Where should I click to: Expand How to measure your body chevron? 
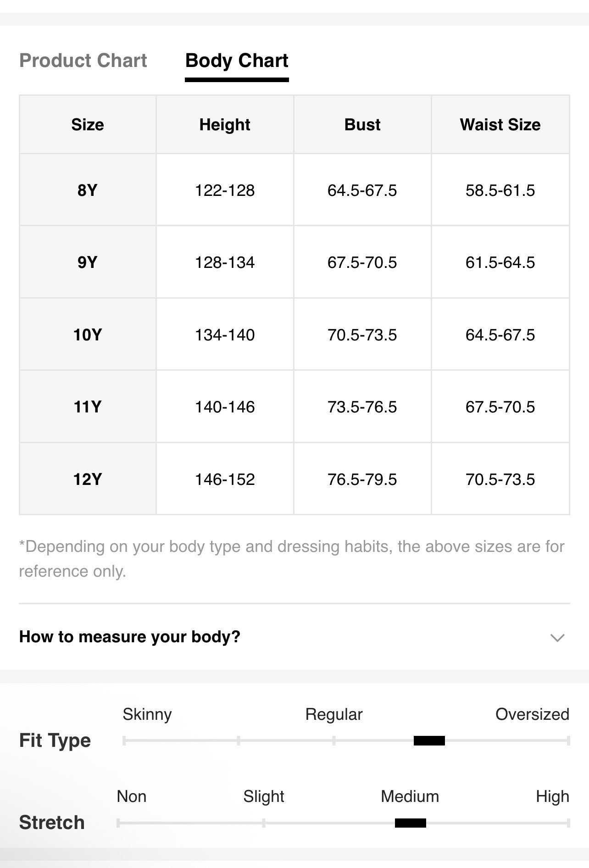[557, 637]
